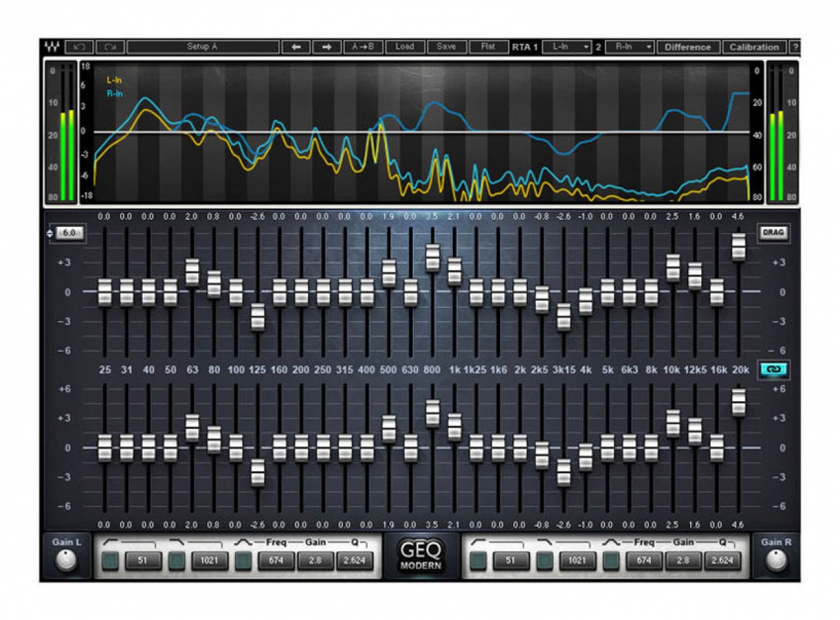Click the lower bank 1k fader
This screenshot has width=840, height=620.
click(x=454, y=427)
